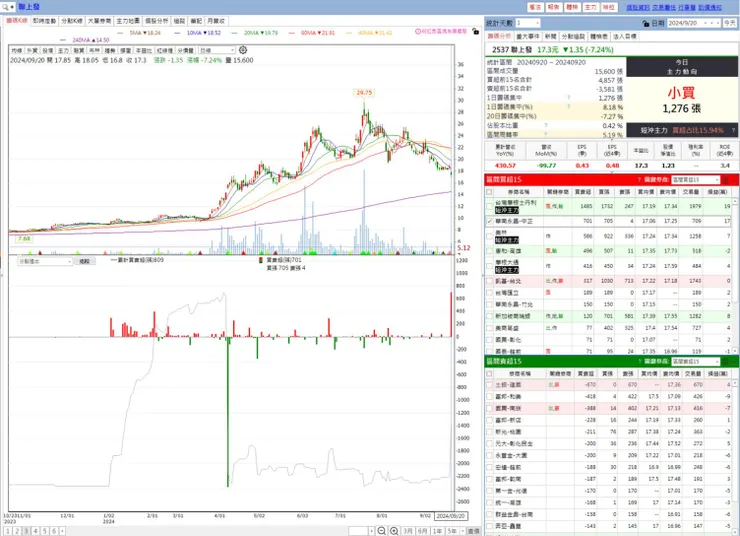
Task: Open the stock search magnifier icon
Action: pos(5,7)
